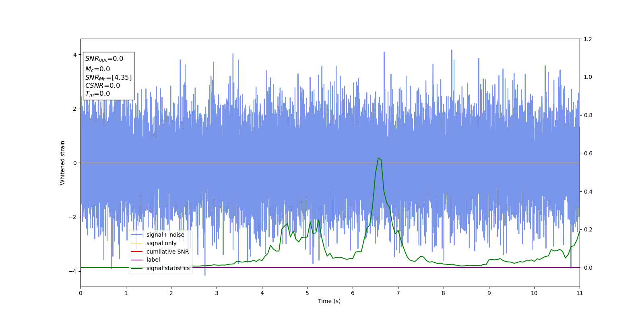
Task: Click the x-axis tick label 11
Action: (x=580, y=293)
